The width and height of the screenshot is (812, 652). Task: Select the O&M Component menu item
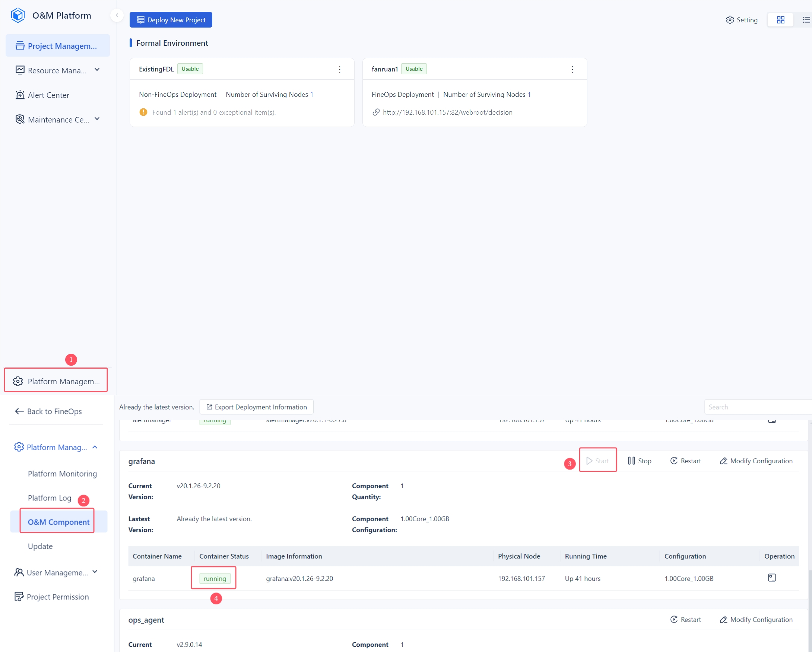58,522
